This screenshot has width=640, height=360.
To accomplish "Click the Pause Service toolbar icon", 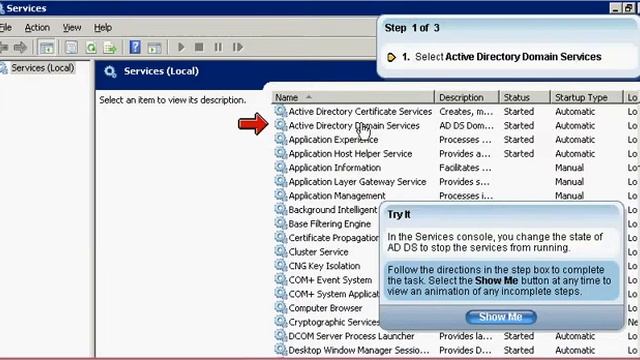I will [218, 47].
